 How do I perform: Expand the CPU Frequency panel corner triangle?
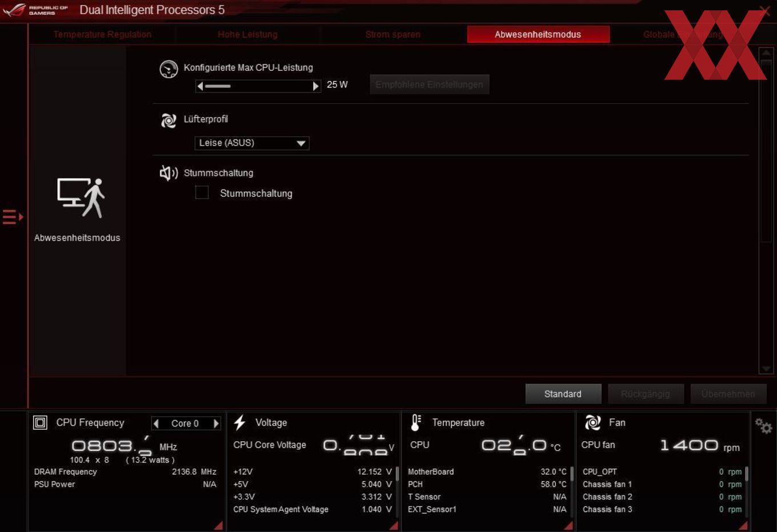point(218,525)
